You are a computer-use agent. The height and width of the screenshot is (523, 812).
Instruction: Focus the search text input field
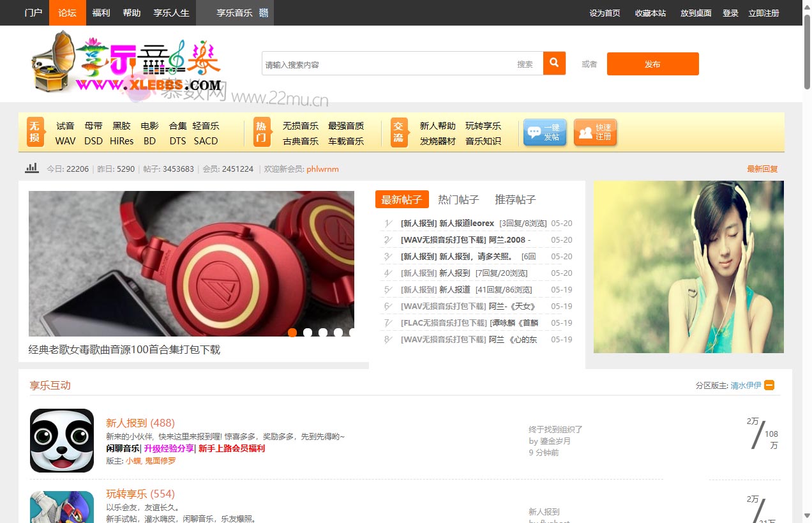pyautogui.click(x=386, y=64)
